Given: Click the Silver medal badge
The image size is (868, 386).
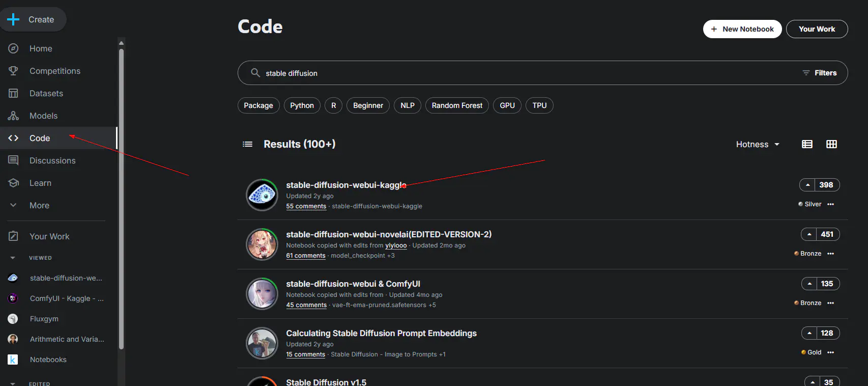Looking at the screenshot, I should (x=809, y=204).
